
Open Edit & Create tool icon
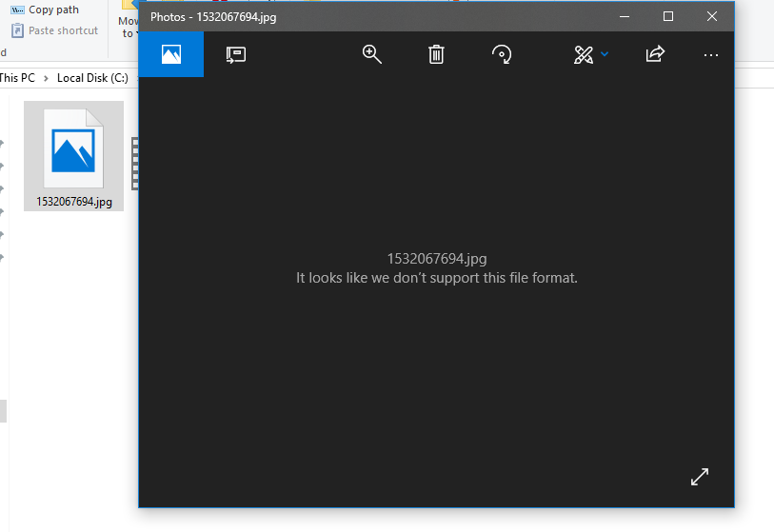(x=584, y=54)
